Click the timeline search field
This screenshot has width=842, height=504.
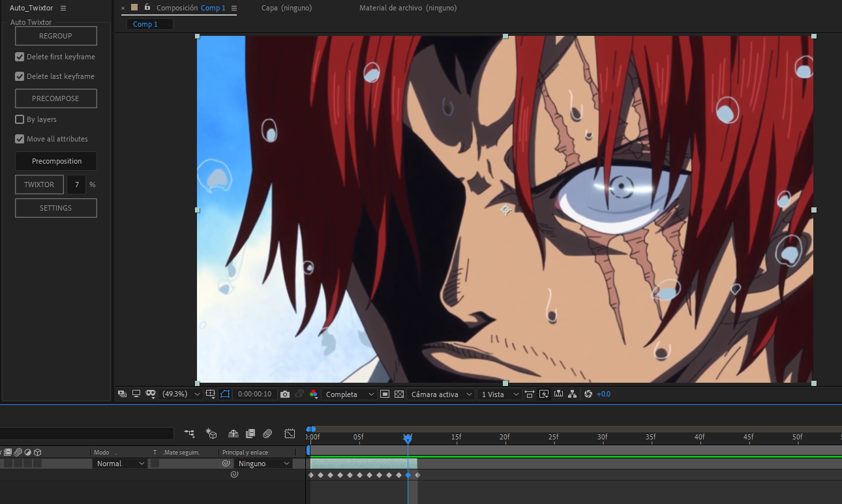tap(87, 434)
